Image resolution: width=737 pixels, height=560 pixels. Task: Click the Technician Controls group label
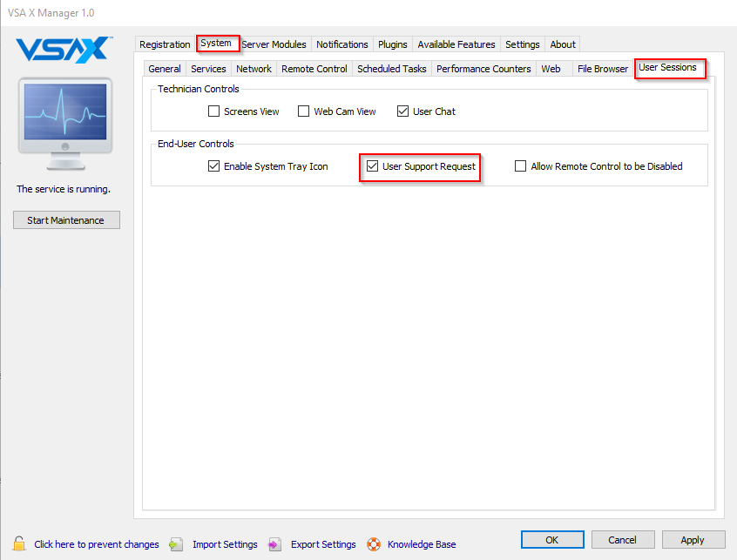[x=199, y=89]
